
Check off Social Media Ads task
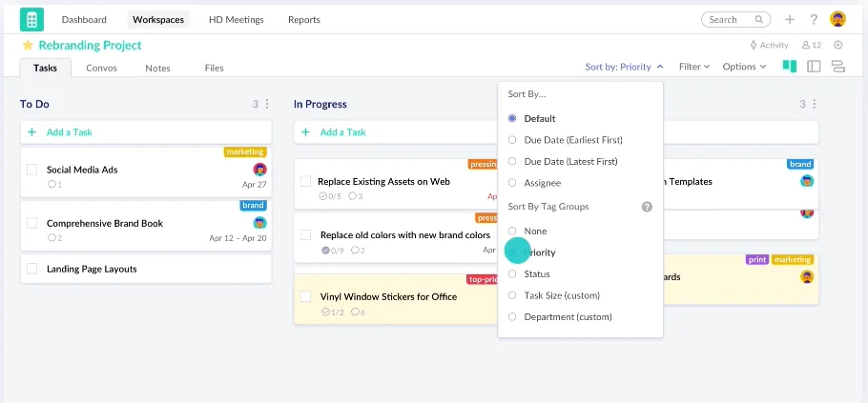tap(32, 170)
